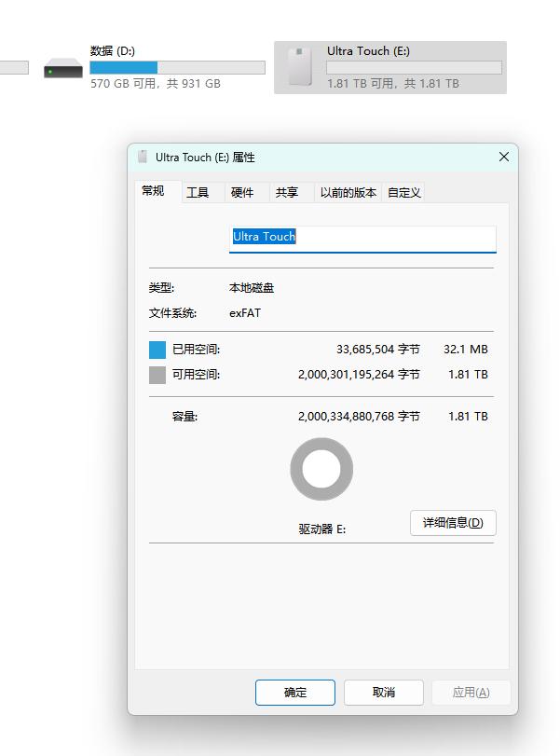560x756 pixels.
Task: Click the 可用空间 label
Action: click(197, 374)
